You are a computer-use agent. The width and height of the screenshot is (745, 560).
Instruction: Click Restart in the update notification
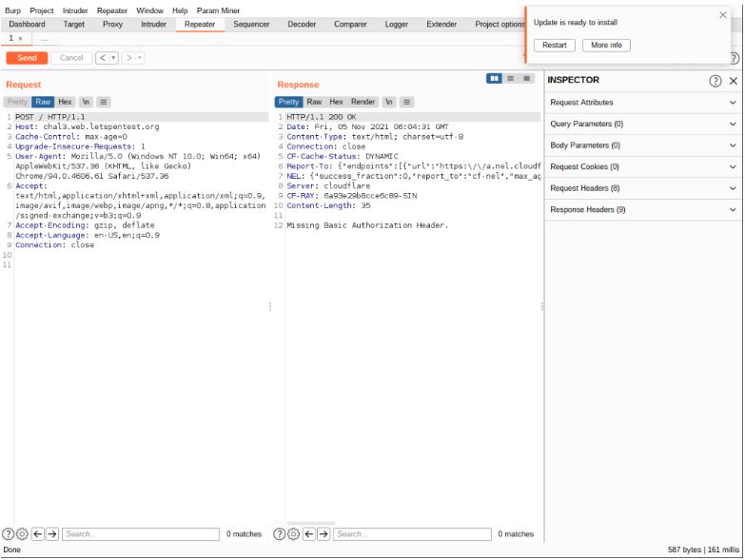[554, 46]
